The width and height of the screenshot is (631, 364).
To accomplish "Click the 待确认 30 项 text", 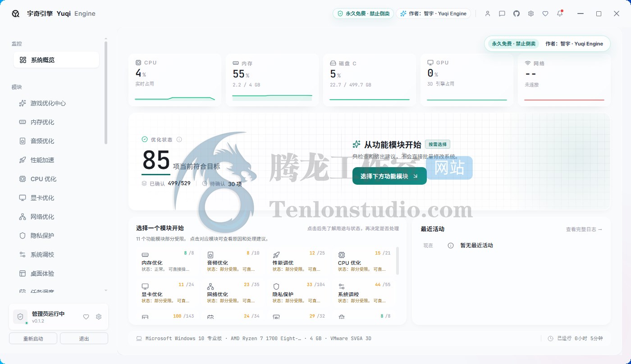I will pyautogui.click(x=222, y=184).
